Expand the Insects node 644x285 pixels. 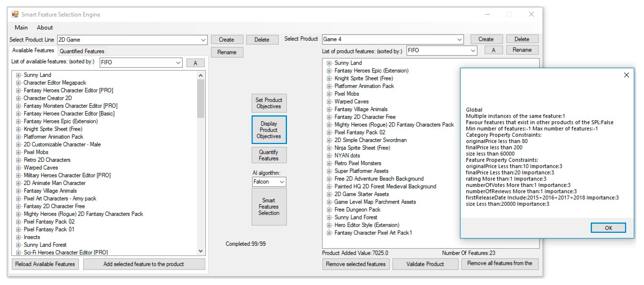click(x=18, y=237)
